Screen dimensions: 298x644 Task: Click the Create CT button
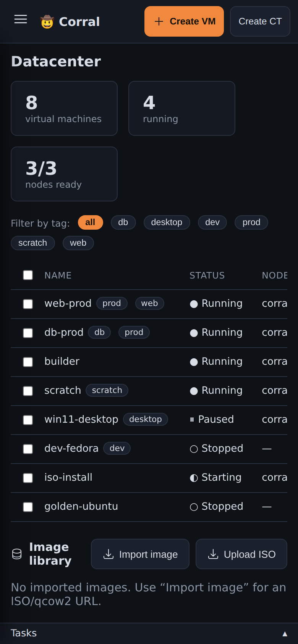[260, 21]
